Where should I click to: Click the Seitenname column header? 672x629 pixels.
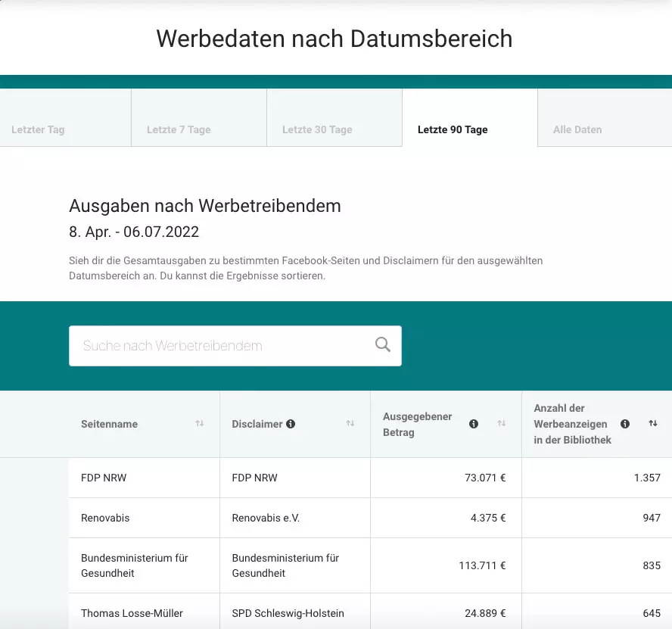coord(109,424)
